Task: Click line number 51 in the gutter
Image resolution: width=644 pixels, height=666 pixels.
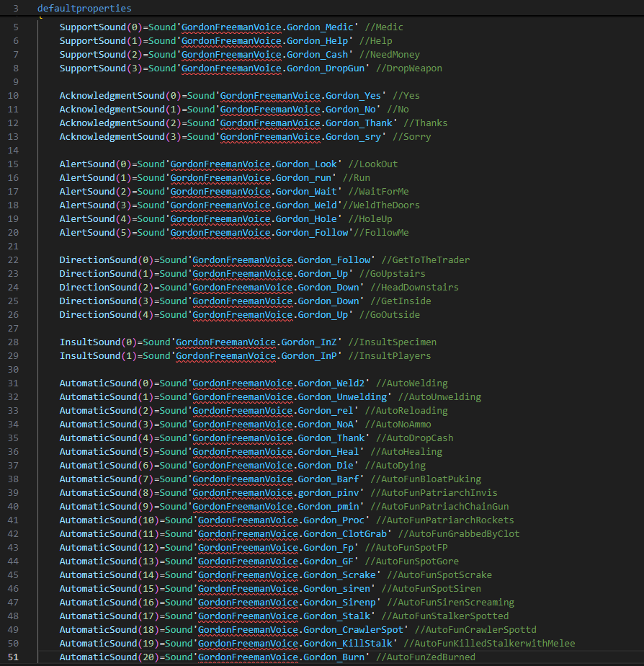Action: pos(14,657)
